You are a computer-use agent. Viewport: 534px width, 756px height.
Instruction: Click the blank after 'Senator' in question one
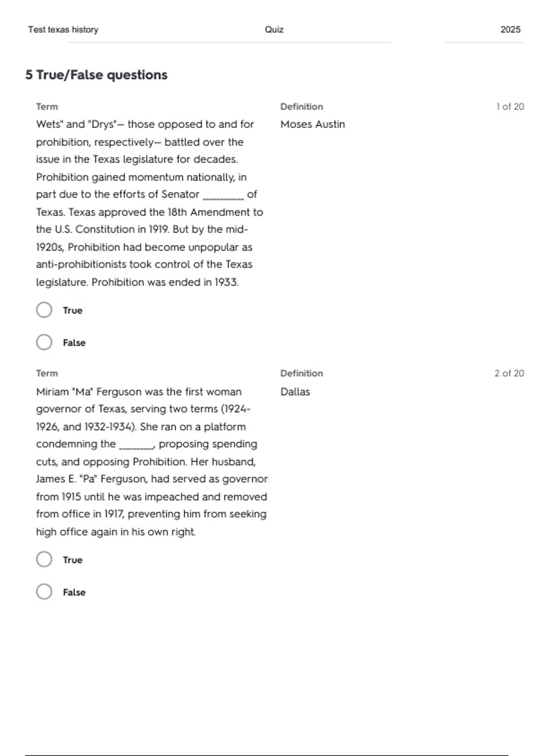223,196
